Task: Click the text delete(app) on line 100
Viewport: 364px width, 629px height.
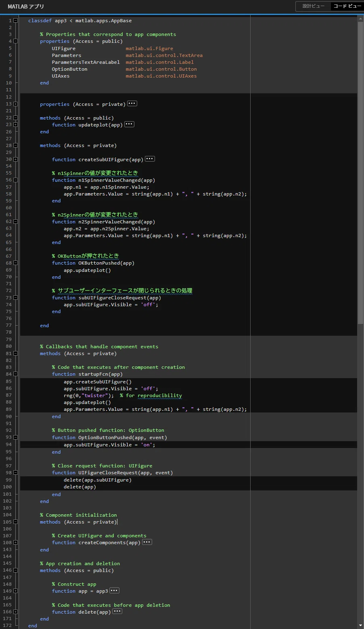Action: [80, 487]
